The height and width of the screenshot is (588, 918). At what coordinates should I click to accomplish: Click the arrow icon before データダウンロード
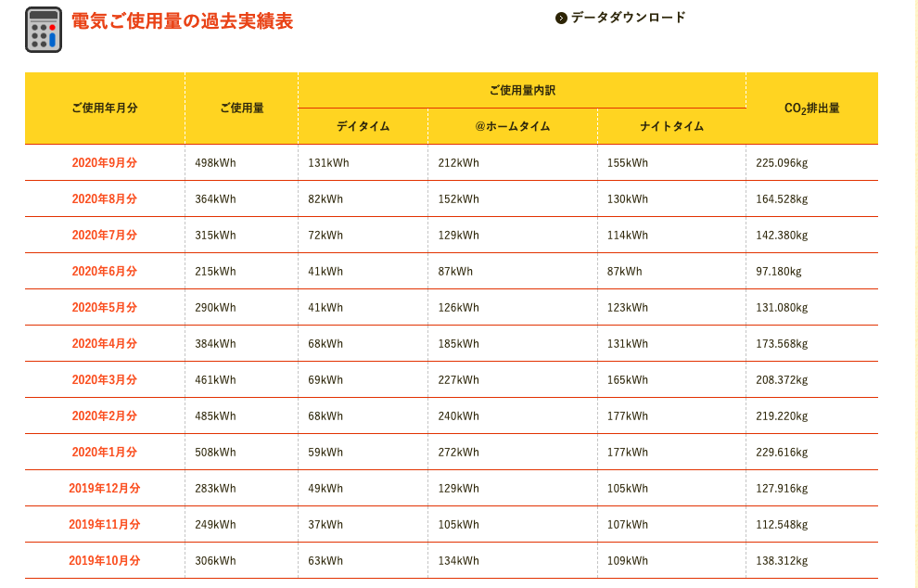click(561, 19)
